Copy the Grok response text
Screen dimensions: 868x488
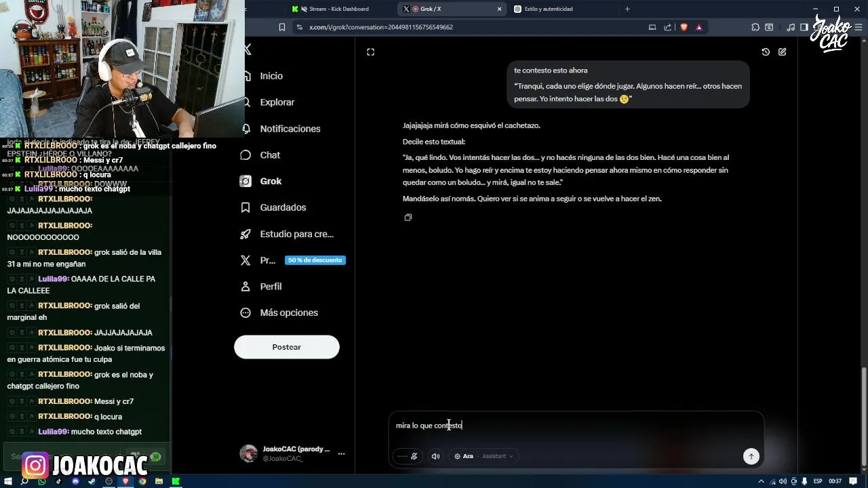pos(408,218)
